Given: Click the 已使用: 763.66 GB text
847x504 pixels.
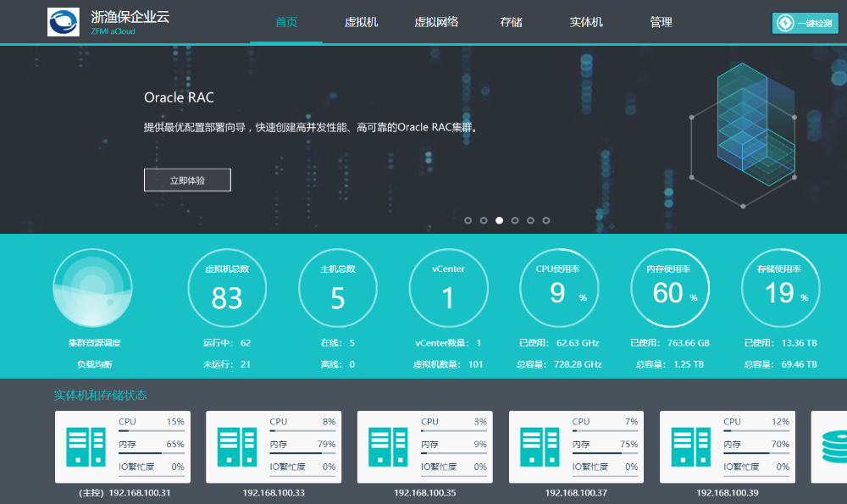Looking at the screenshot, I should coord(670,343).
